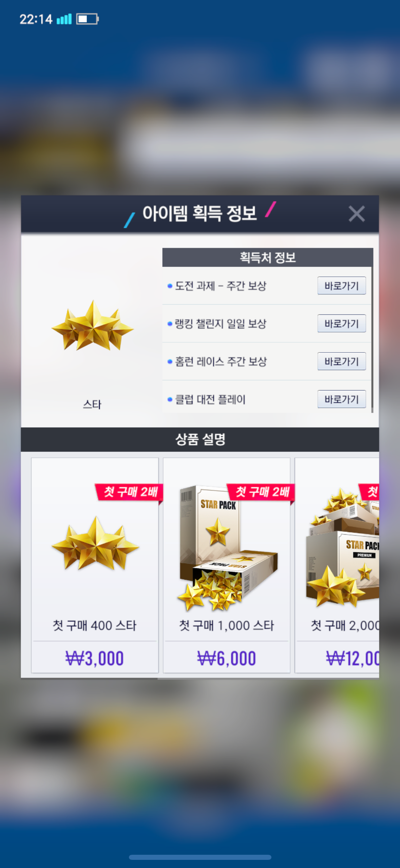Tap the battery icon in status bar

click(x=88, y=19)
